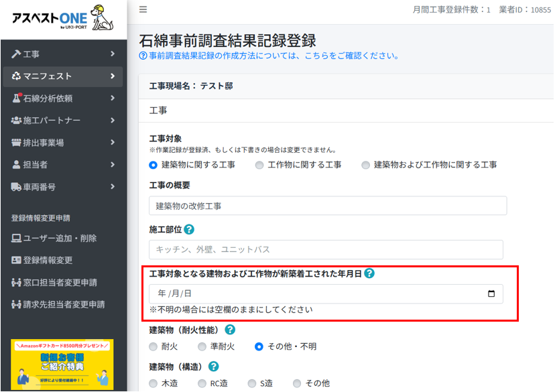Expand the 施工パートナー submenu arrow
The width and height of the screenshot is (557, 392).
click(113, 121)
